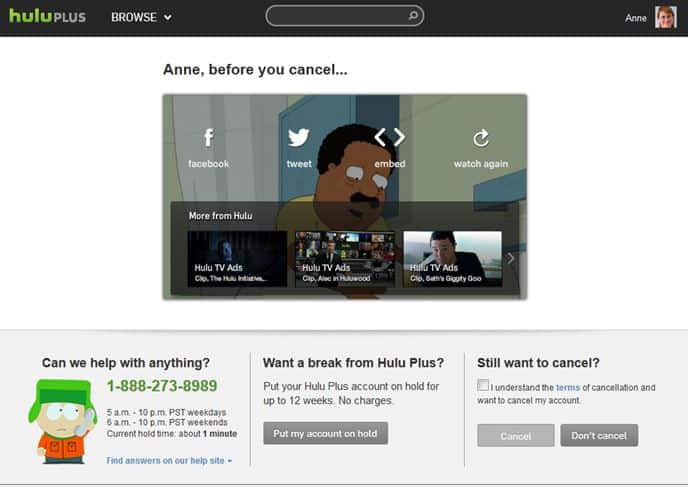
Task: Open Hulu TV Ads clip Seth's Giggity Goo
Action: [452, 259]
